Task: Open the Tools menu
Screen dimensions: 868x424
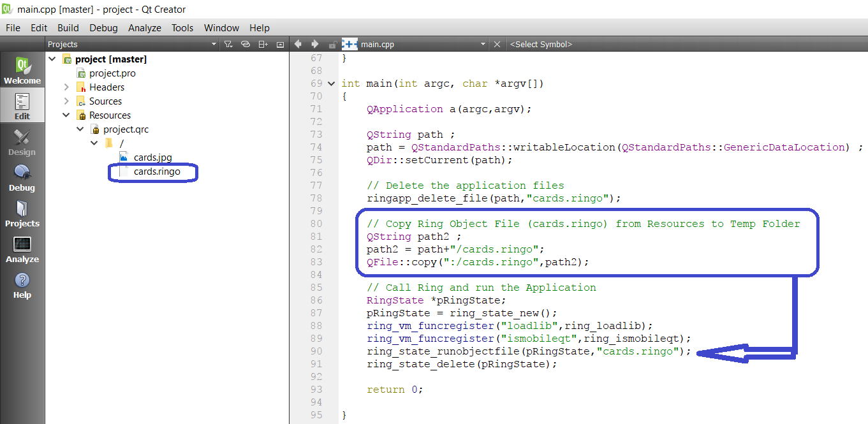Action: click(182, 28)
